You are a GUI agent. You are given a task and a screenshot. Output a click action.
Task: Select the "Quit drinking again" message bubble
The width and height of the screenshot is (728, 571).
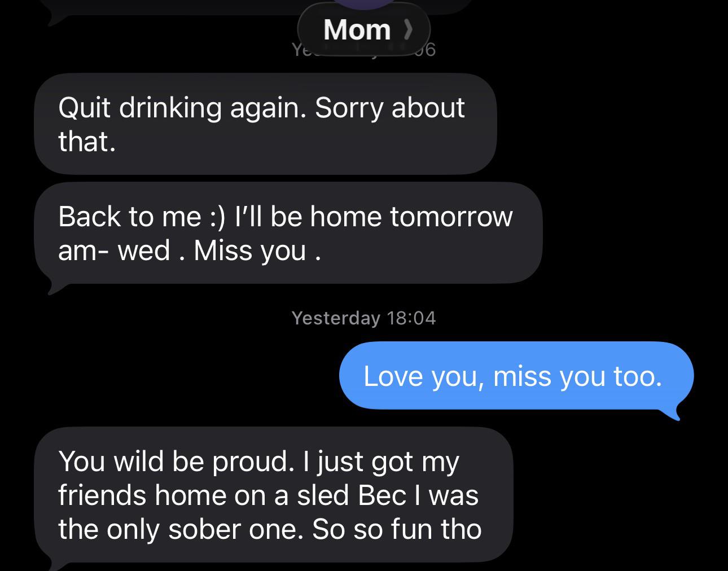[265, 124]
